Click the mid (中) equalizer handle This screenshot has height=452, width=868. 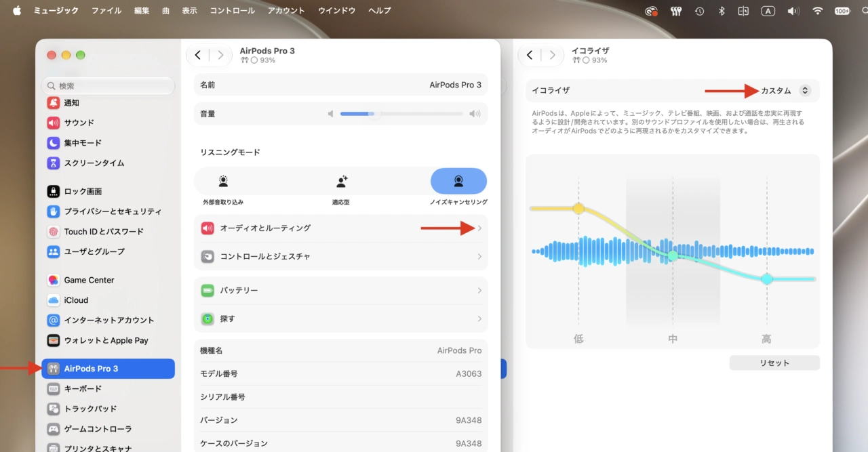pos(673,256)
